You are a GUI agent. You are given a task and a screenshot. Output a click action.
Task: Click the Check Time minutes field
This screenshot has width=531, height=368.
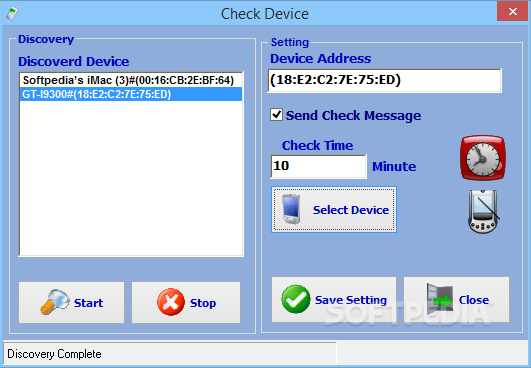(318, 166)
